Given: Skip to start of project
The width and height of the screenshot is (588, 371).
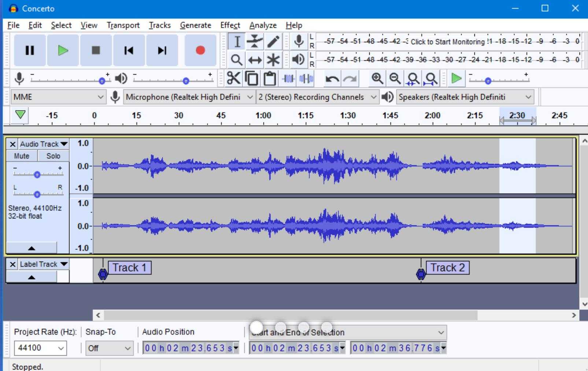Looking at the screenshot, I should 129,50.
